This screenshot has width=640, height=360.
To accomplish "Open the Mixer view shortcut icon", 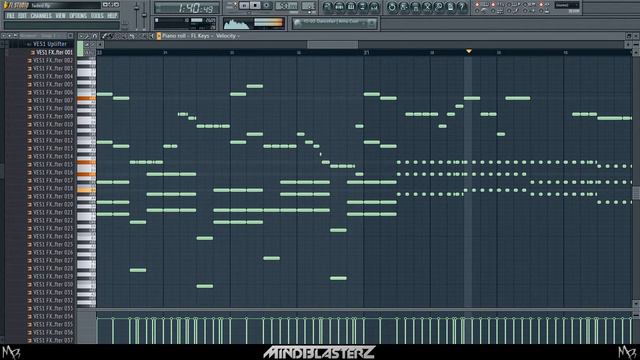I will click(x=374, y=6).
